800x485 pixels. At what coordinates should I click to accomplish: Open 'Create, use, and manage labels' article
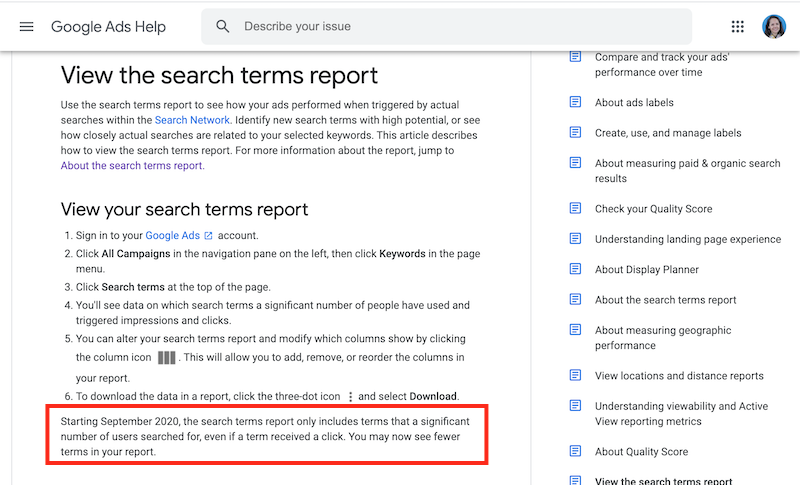coord(668,133)
